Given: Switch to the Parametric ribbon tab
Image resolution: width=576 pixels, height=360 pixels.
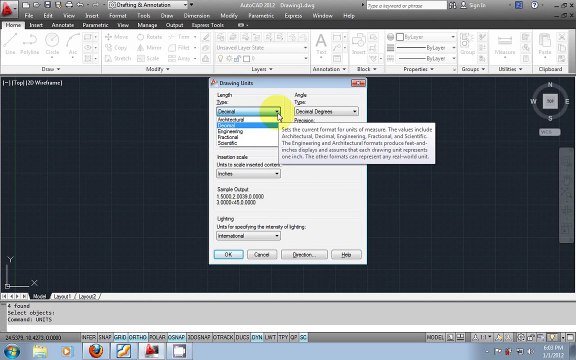Looking at the screenshot, I should click(x=95, y=25).
